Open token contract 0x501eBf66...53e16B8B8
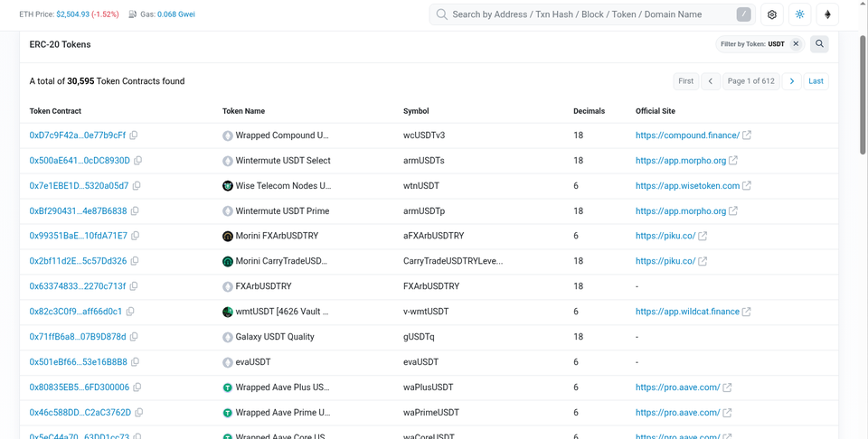This screenshot has height=439, width=868. coord(78,362)
